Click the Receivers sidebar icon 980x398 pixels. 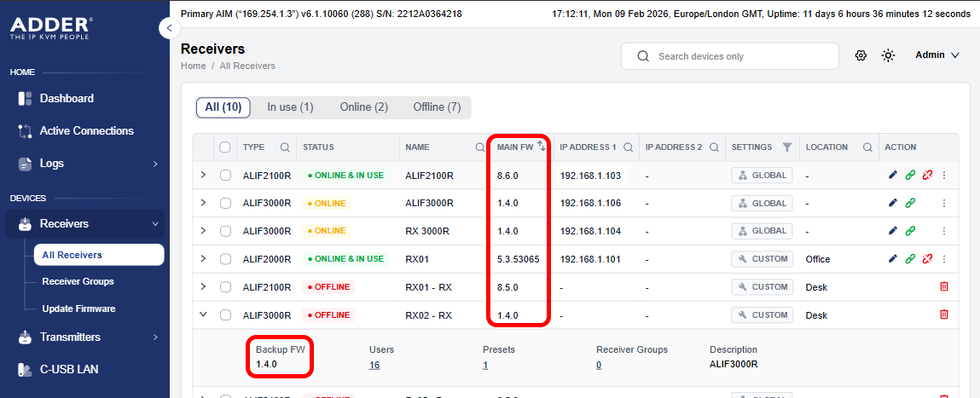pyautogui.click(x=25, y=223)
